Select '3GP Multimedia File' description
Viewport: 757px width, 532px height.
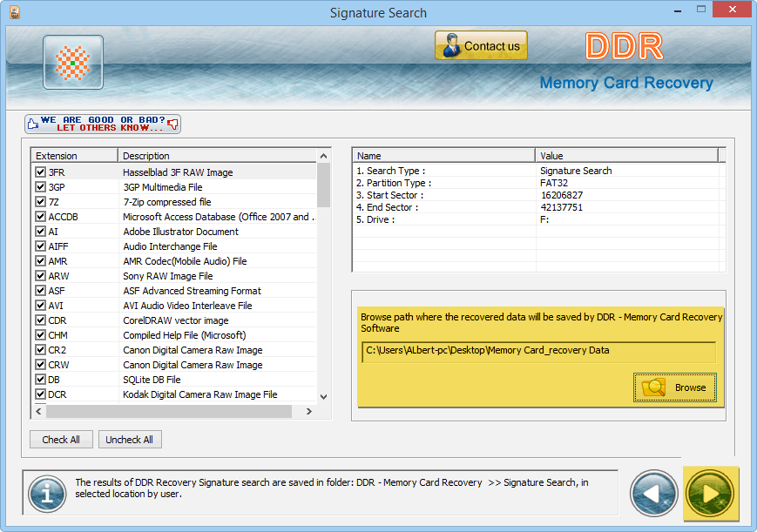[163, 187]
